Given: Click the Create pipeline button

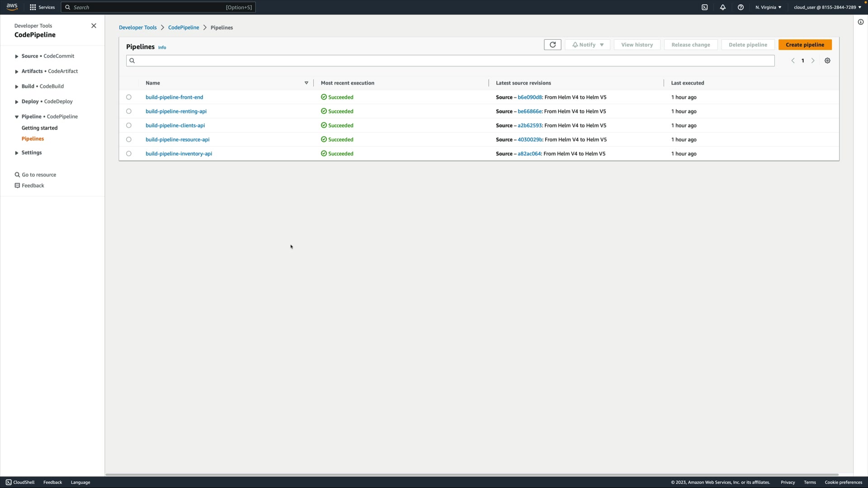Looking at the screenshot, I should (x=805, y=45).
